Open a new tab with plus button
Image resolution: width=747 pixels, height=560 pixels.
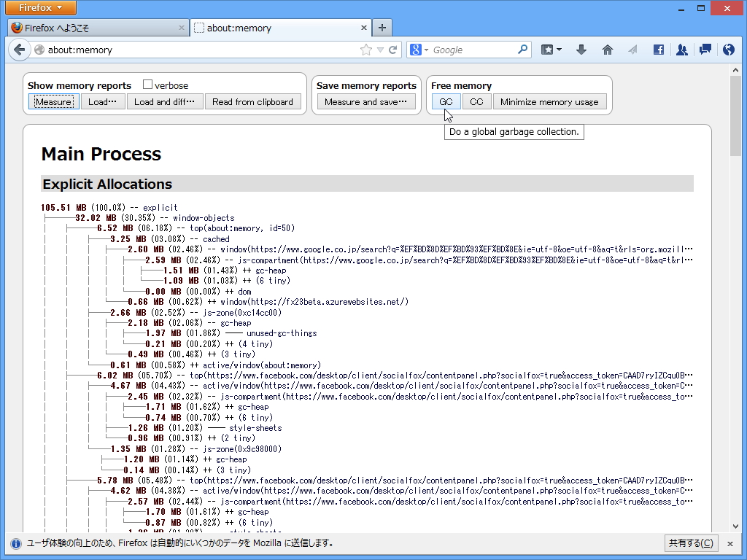382,28
